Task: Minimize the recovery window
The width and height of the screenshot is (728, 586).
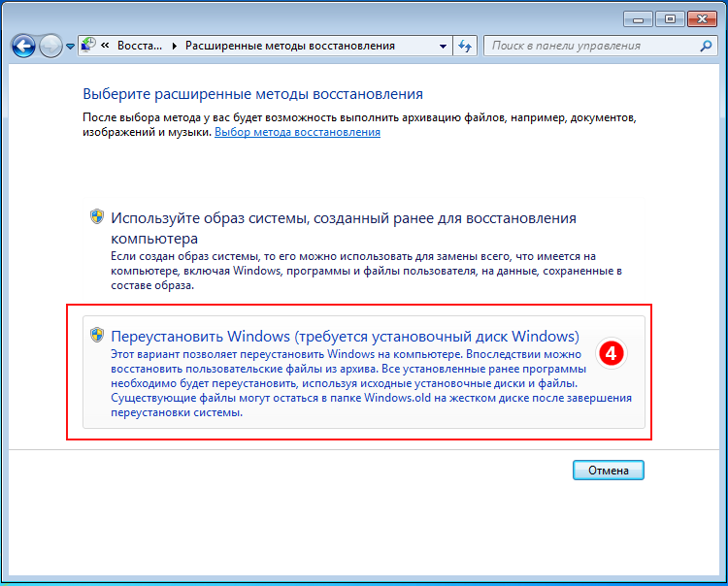Action: pos(638,19)
